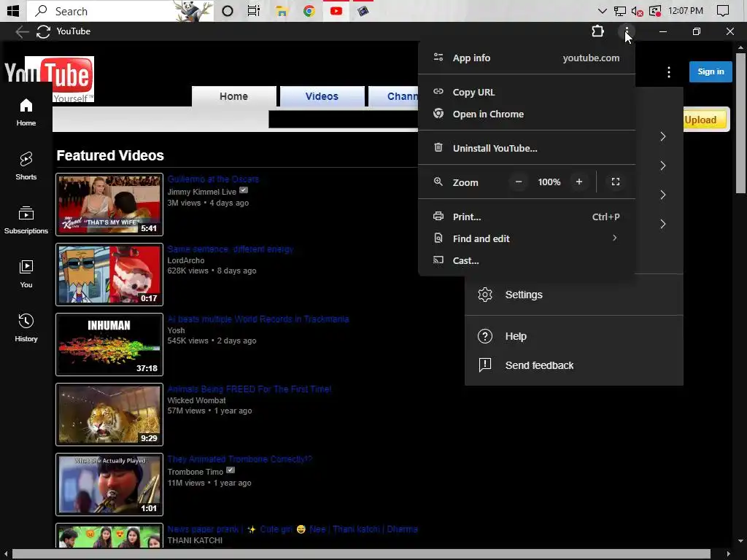Open Google Chrome from the taskbar
Viewport: 747px width, 560px height.
coord(309,11)
